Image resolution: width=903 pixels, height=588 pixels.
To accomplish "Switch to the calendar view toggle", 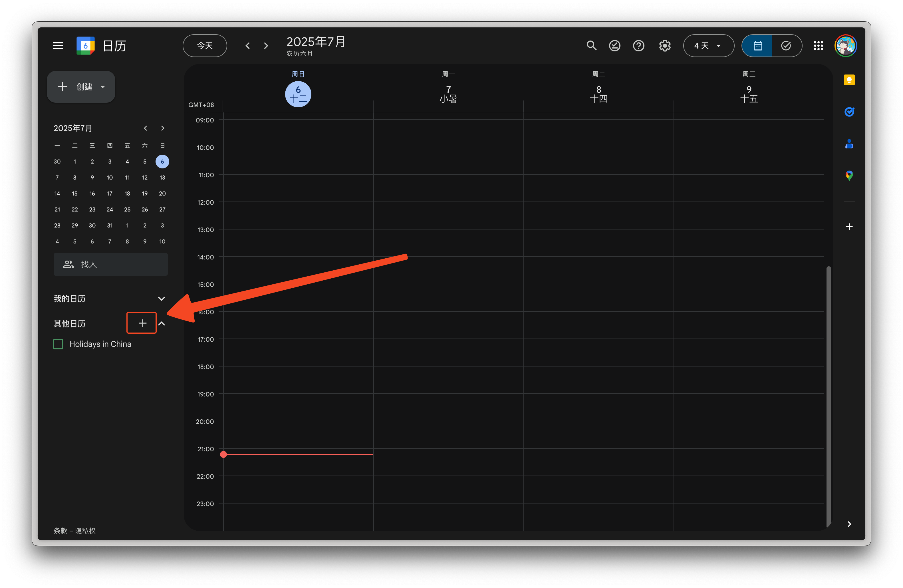I will click(x=757, y=45).
